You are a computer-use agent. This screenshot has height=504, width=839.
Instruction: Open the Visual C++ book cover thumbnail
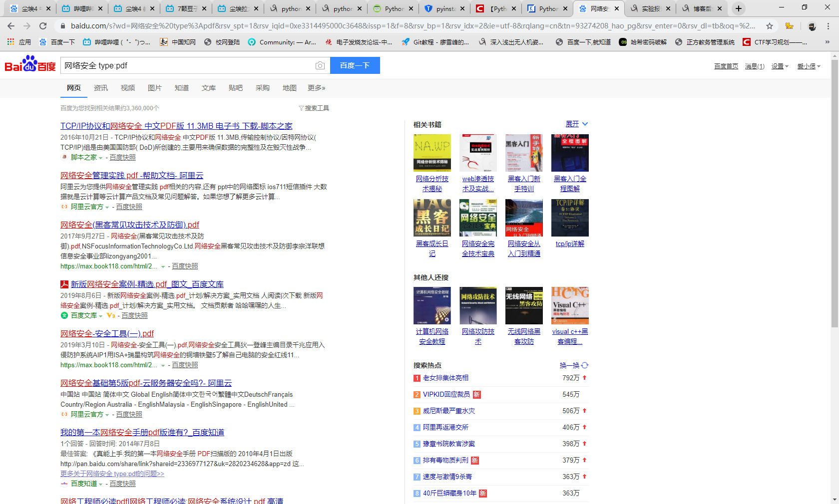pos(570,305)
